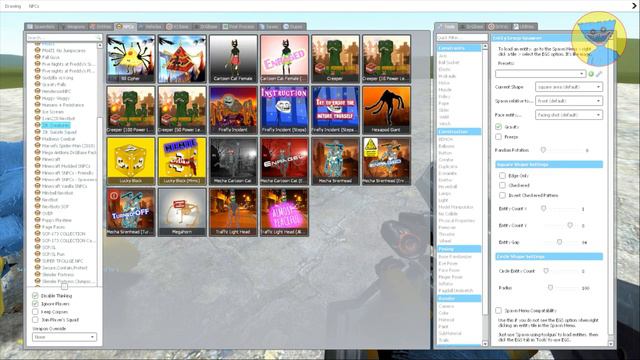Screen dimensions: 640x360
Task: Open the Spawn relative to dropdown
Action: coord(569,101)
